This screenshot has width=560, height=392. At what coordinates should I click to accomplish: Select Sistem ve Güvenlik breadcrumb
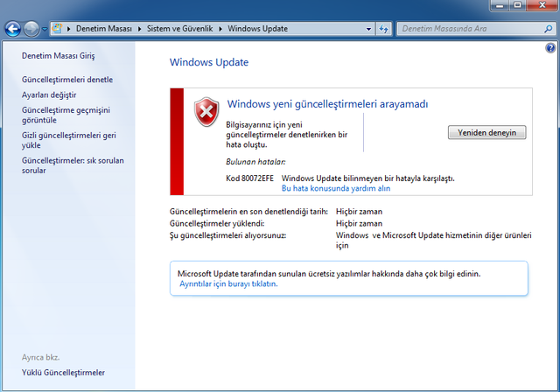[x=180, y=29]
